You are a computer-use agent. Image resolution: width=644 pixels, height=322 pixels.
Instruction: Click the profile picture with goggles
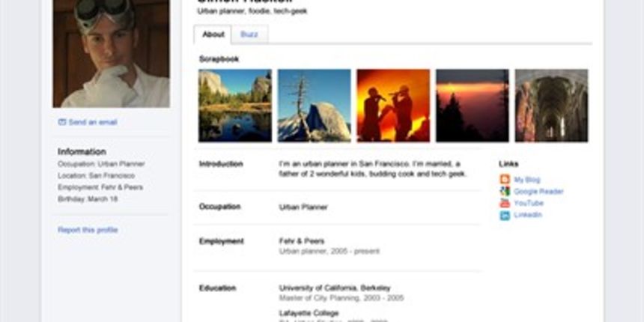click(111, 52)
